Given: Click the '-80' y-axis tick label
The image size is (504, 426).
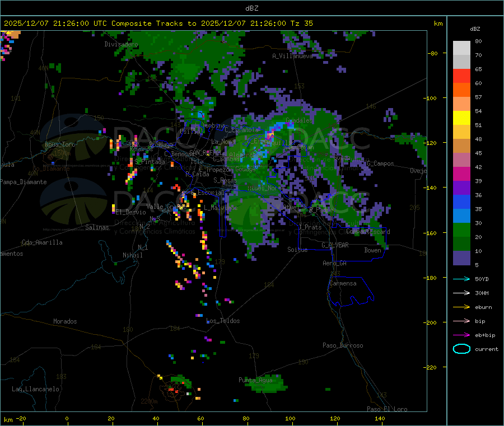Looking at the screenshot, I should coord(433,53).
